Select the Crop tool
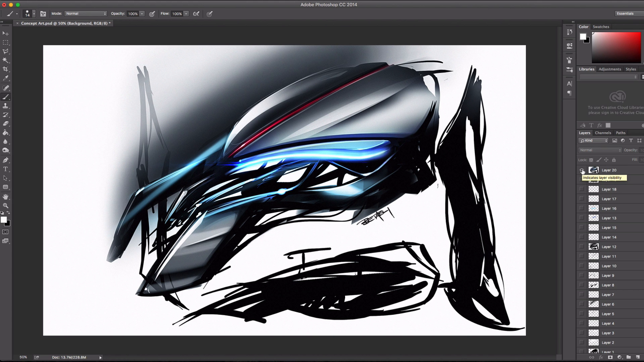 click(6, 69)
